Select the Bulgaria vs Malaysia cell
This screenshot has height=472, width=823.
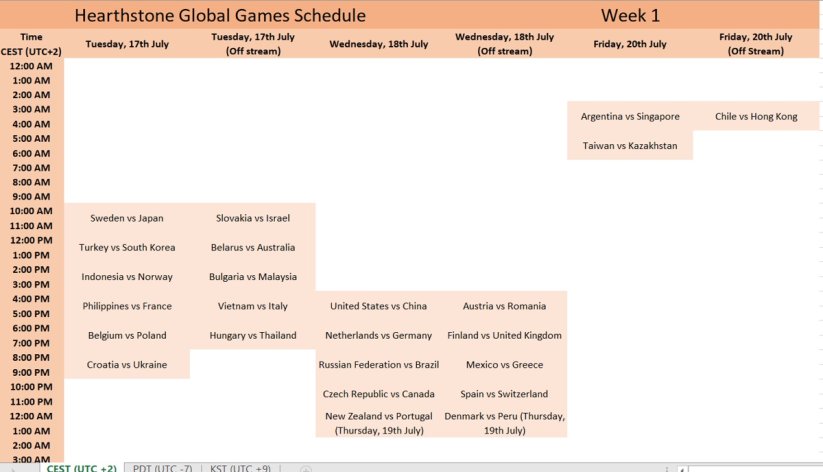253,277
